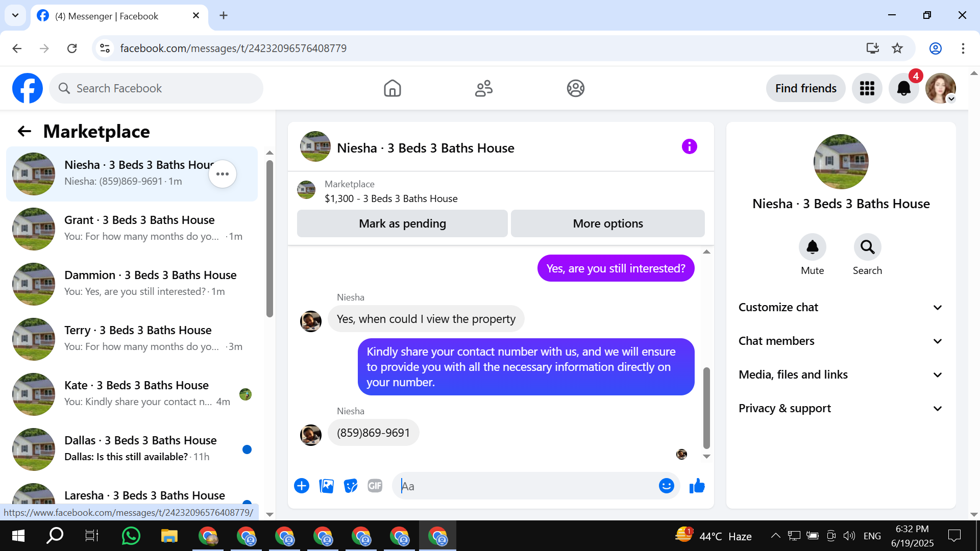
Task: Search in conversation with the magnifier icon
Action: (867, 247)
